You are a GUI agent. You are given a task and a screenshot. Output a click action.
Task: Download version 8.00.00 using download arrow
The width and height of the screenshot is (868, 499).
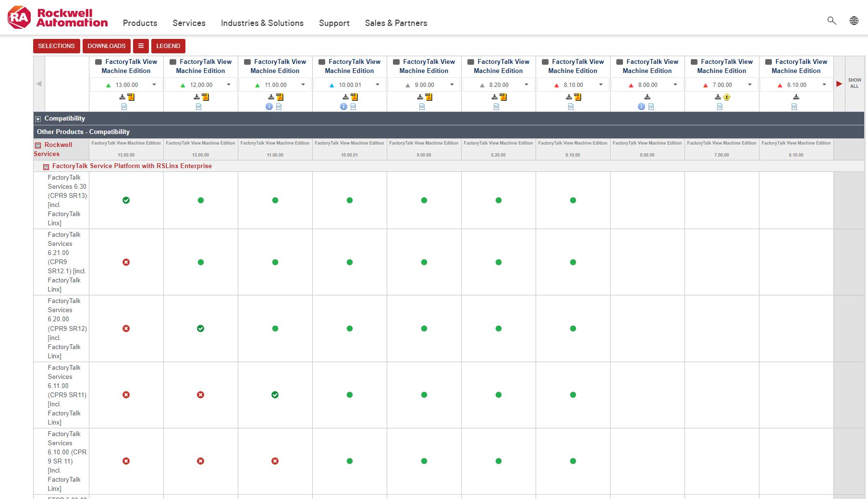[648, 97]
